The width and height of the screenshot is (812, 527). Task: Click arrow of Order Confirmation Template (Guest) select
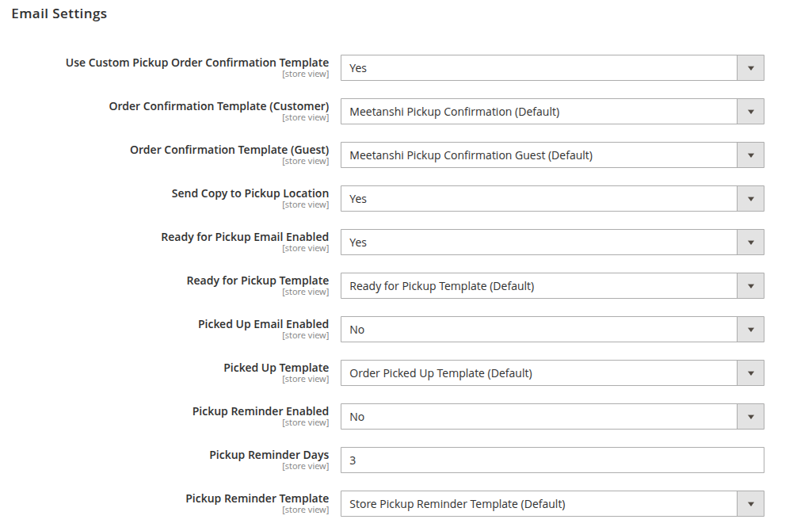[750, 155]
